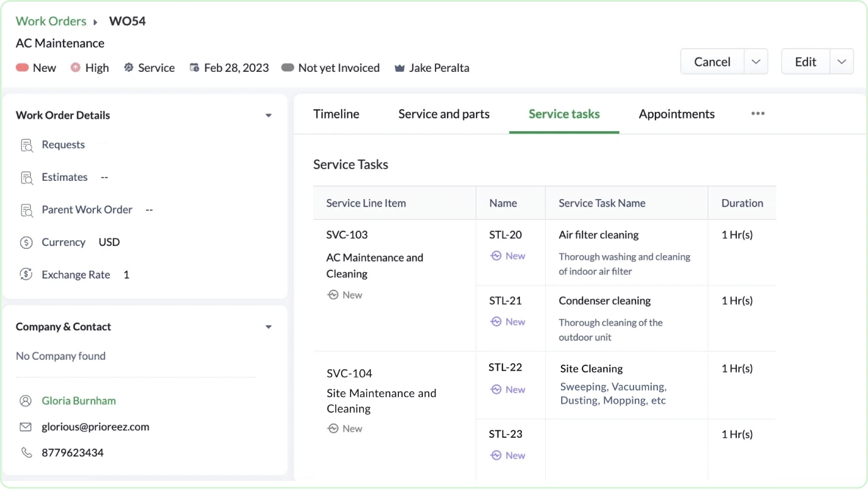Click the Edit button
868x489 pixels.
[805, 62]
